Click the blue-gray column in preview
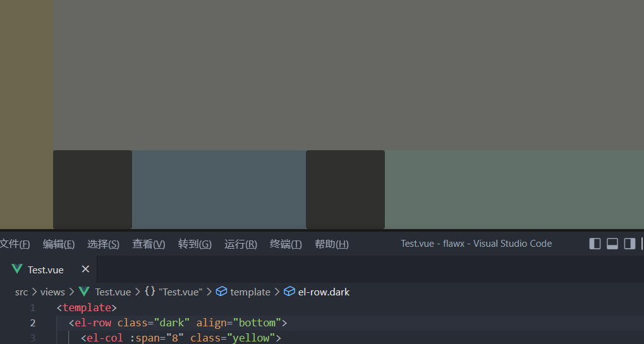644x344 pixels. pos(219,189)
